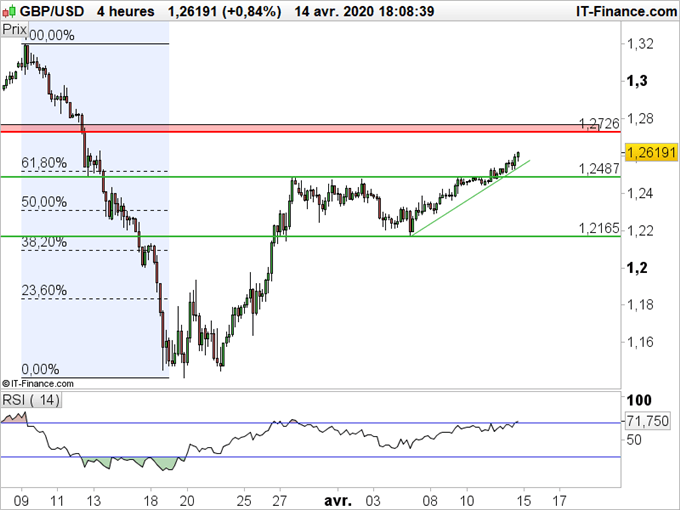The image size is (680, 510).
Task: Select the 1,2726 resistance level label
Action: pos(599,124)
